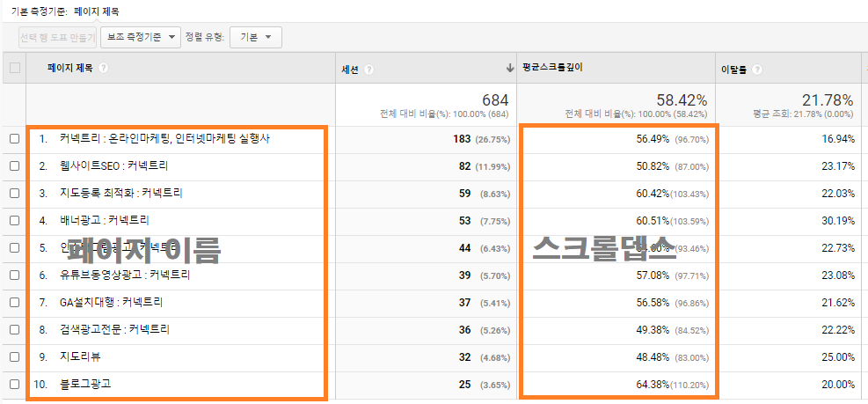Sort by the 세션 column header
Viewport: 868px width, 404px height.
(x=350, y=70)
